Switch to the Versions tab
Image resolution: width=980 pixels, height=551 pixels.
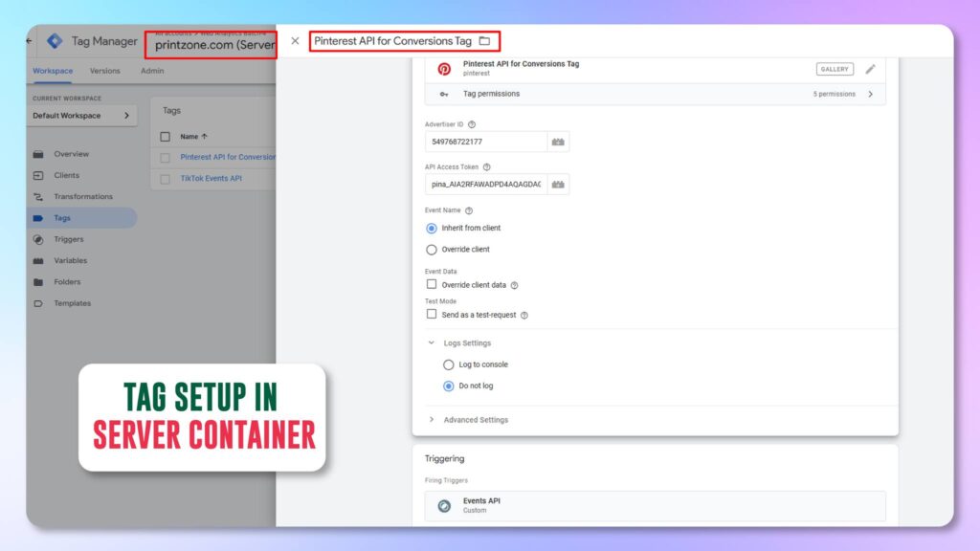tap(105, 71)
